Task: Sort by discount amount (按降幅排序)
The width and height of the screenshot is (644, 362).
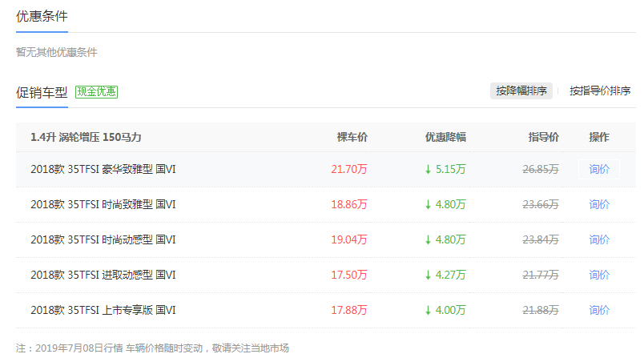Action: click(x=521, y=90)
